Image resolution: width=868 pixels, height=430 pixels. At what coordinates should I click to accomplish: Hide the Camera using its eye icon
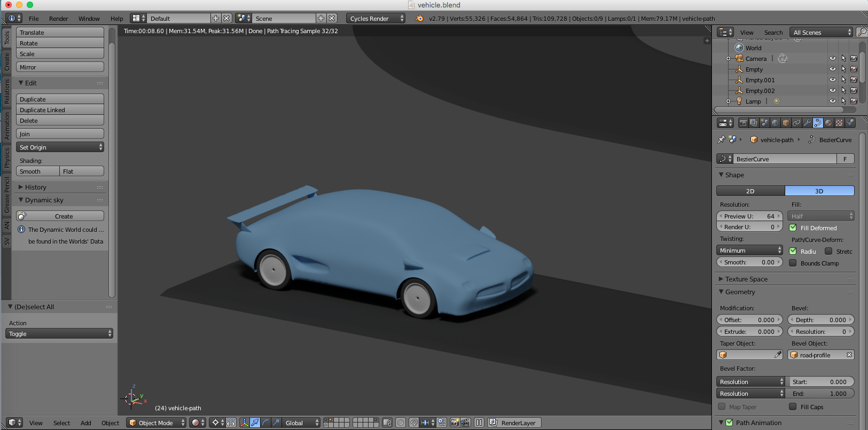point(832,59)
